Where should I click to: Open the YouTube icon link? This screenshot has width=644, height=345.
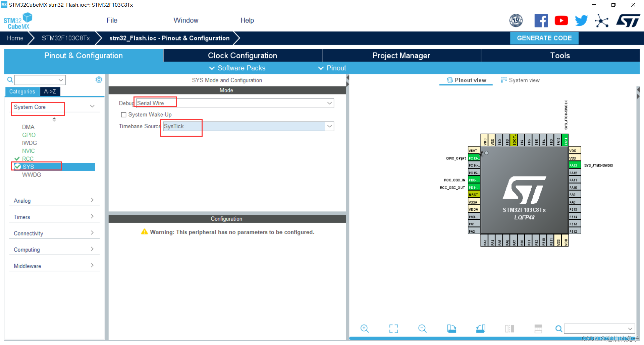(561, 21)
